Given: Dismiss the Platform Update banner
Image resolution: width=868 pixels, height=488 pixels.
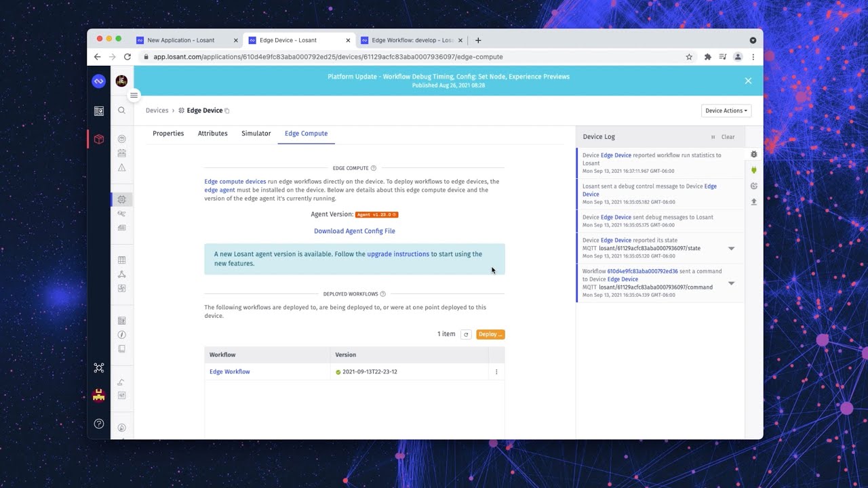Looking at the screenshot, I should coord(748,81).
